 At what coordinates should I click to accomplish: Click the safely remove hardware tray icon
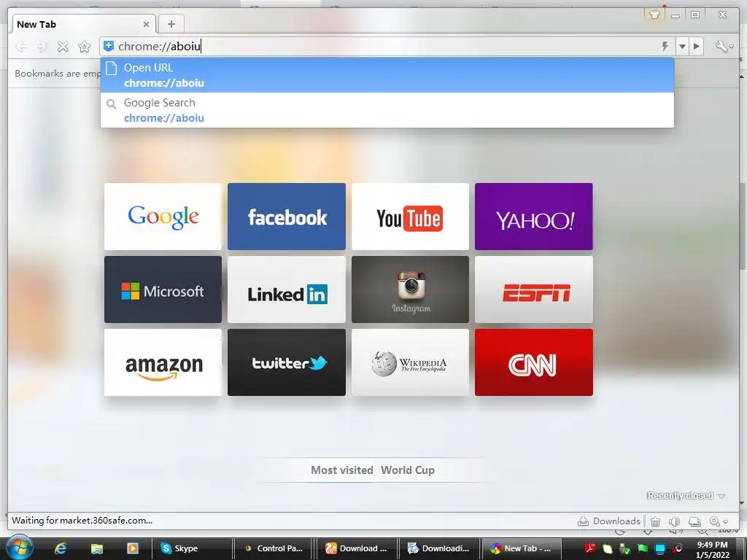point(625,548)
